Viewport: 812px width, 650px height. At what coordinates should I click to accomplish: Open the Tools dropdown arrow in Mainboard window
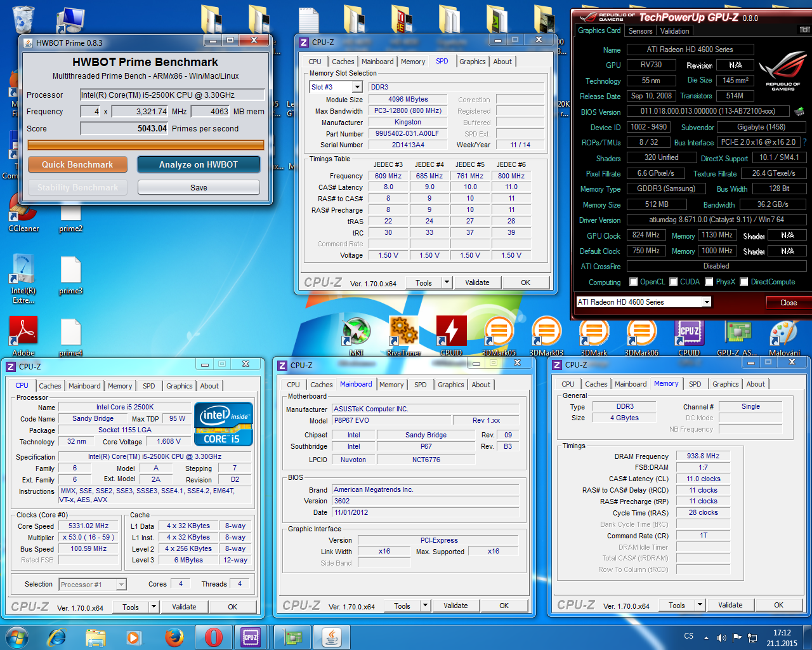(x=425, y=606)
